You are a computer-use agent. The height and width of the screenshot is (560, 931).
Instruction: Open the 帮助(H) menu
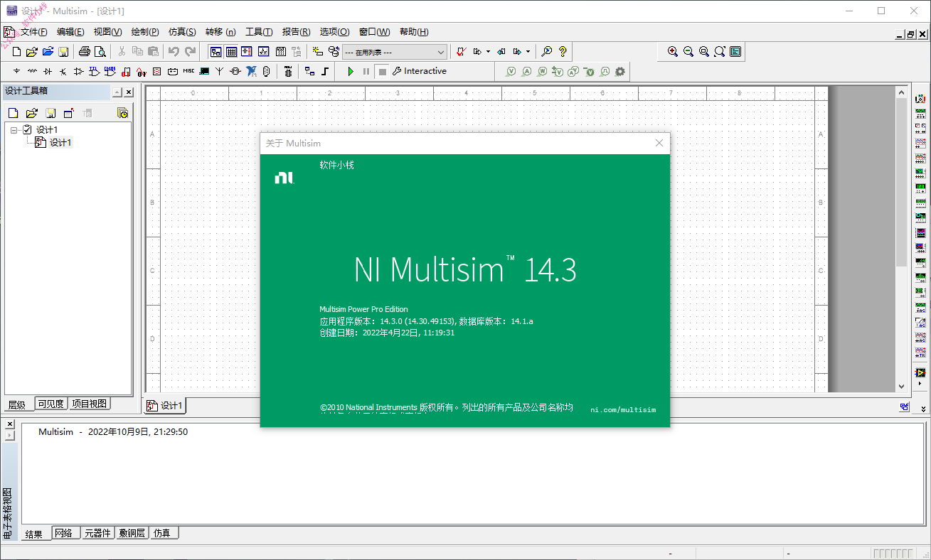[x=414, y=32]
